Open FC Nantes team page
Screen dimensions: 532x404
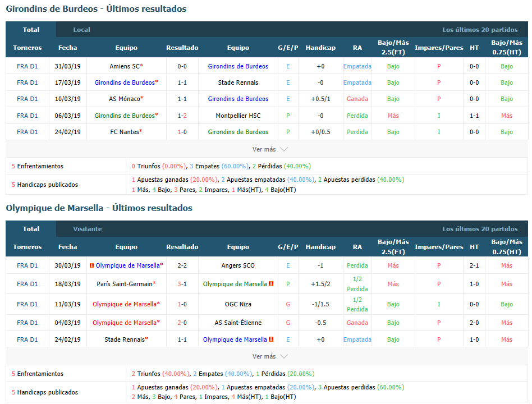(125, 132)
